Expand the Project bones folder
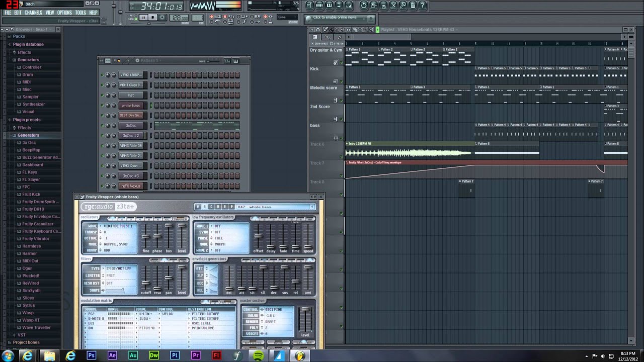Image resolution: width=644 pixels, height=362 pixels. 26,342
